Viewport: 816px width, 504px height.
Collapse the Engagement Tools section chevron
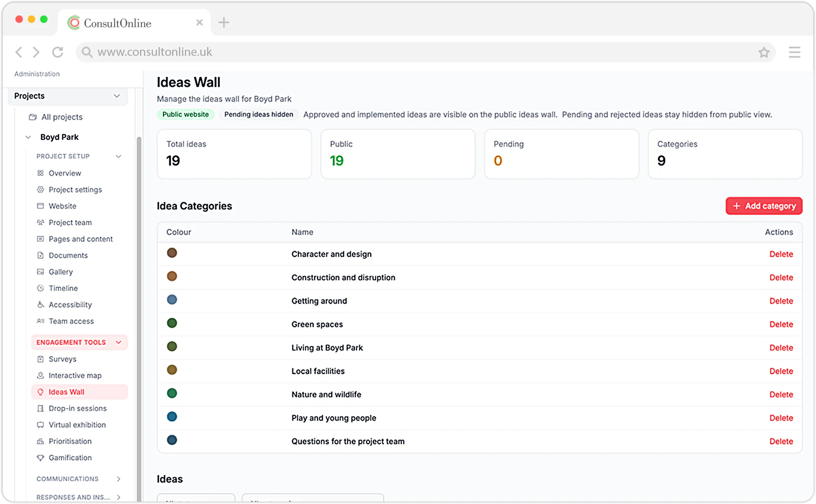(118, 342)
